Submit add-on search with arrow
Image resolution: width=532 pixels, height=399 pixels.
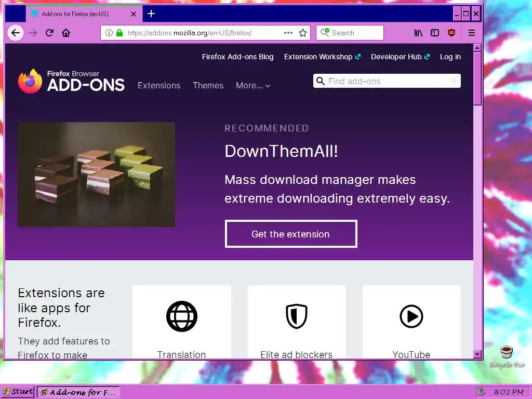pyautogui.click(x=453, y=81)
